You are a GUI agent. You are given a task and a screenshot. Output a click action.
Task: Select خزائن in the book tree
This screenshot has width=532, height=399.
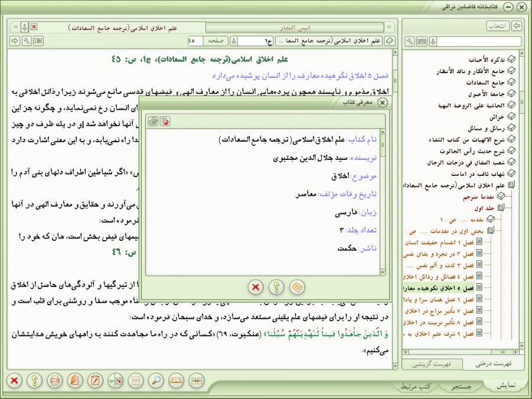[497, 117]
